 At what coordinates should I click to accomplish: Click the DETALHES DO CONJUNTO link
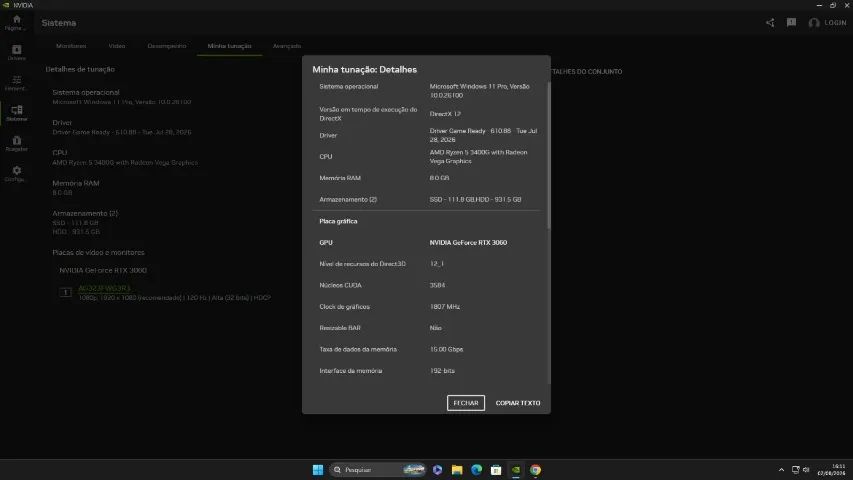pos(586,71)
